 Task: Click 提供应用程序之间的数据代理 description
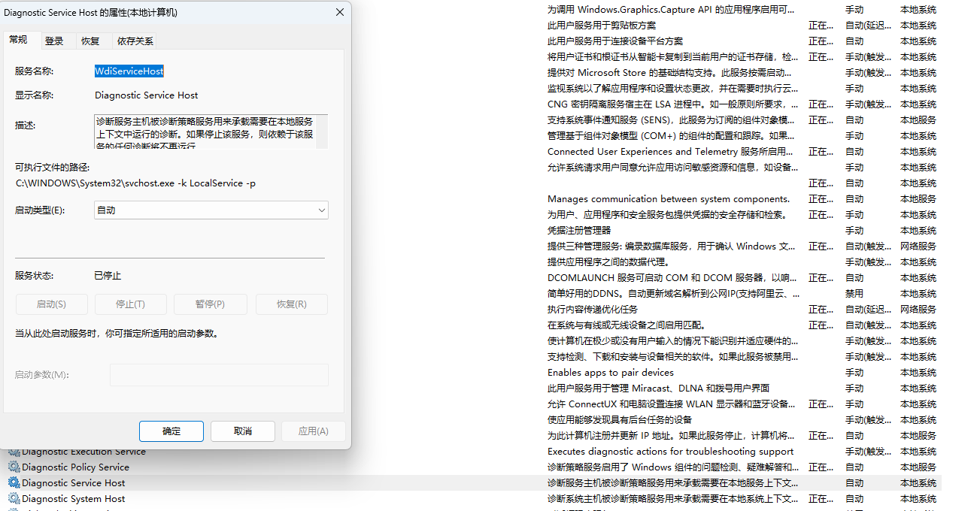[608, 262]
